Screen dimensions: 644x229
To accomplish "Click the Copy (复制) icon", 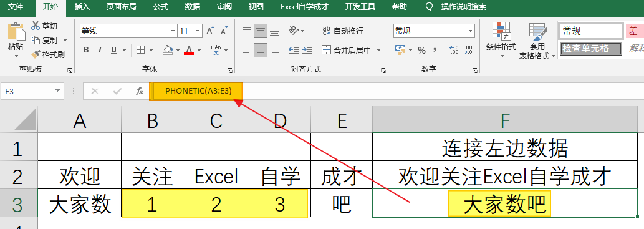I will [x=36, y=41].
